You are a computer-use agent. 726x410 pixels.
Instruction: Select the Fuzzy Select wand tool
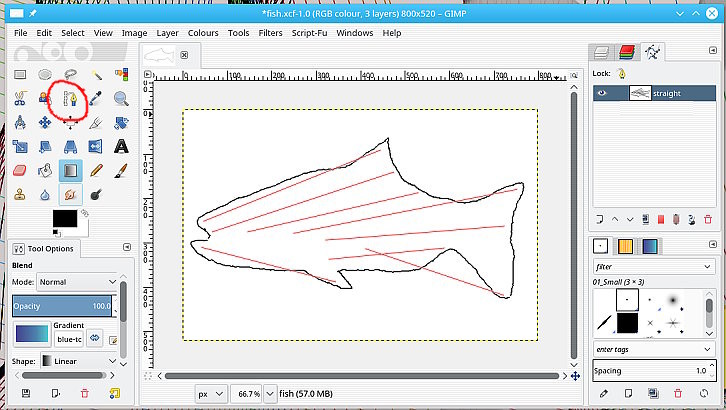point(96,75)
